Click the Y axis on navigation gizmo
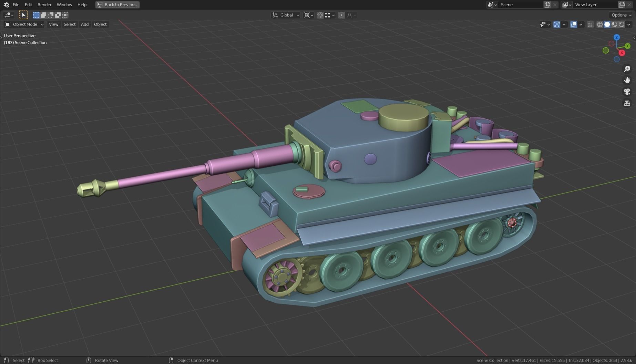The height and width of the screenshot is (364, 636). pos(627,46)
